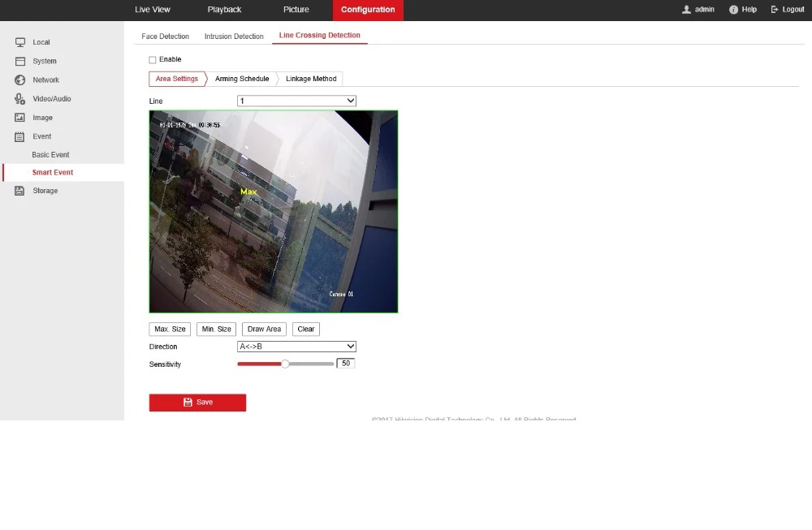Click the Sensitivity slider handle
812x530 pixels.
pyautogui.click(x=285, y=364)
